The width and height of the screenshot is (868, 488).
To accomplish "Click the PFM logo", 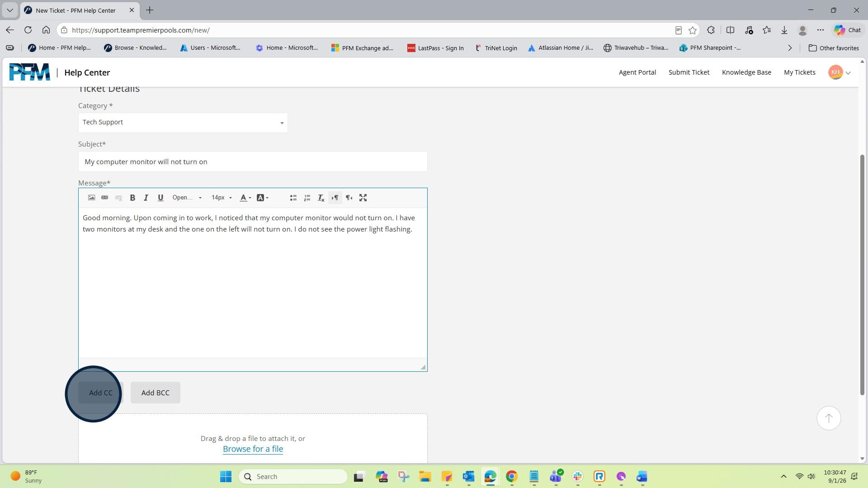I will point(30,72).
